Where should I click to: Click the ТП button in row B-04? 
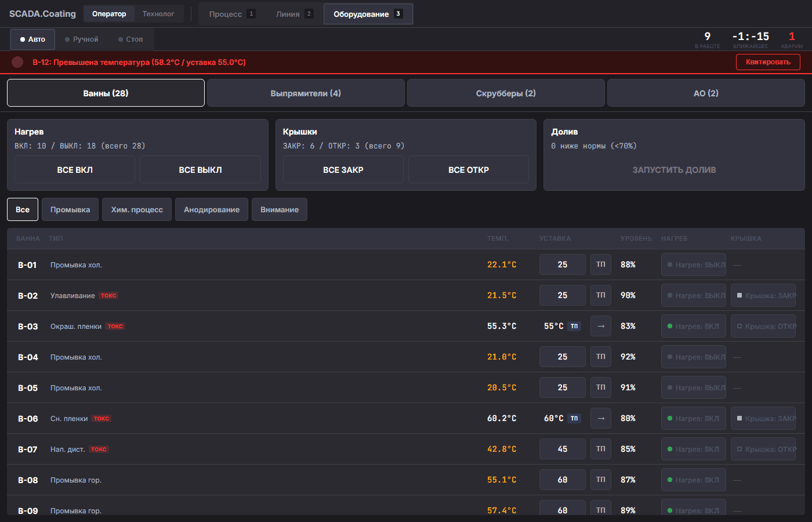pyautogui.click(x=600, y=357)
